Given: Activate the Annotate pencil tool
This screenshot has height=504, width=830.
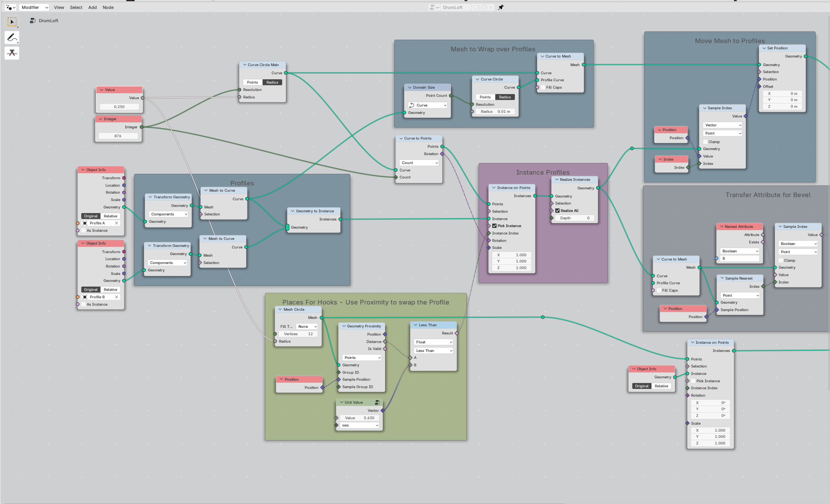Looking at the screenshot, I should pos(12,37).
